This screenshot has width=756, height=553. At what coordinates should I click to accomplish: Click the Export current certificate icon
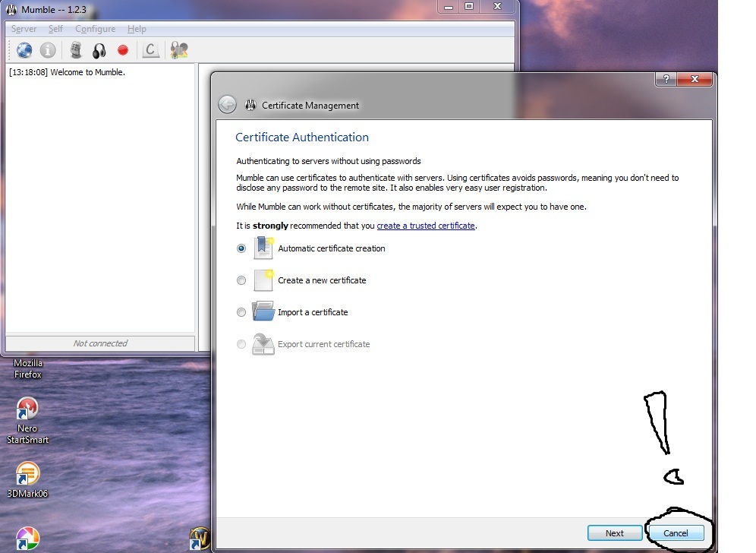263,344
